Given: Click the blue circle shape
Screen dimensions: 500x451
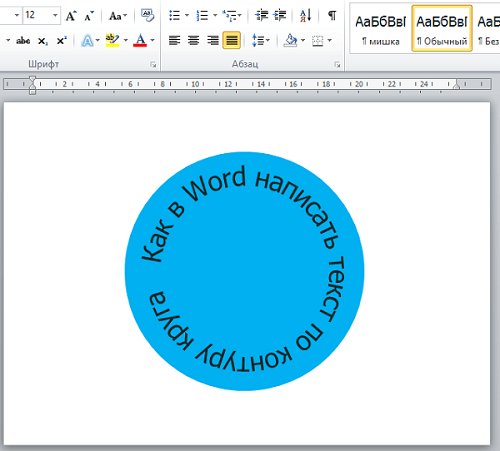Looking at the screenshot, I should tap(245, 271).
